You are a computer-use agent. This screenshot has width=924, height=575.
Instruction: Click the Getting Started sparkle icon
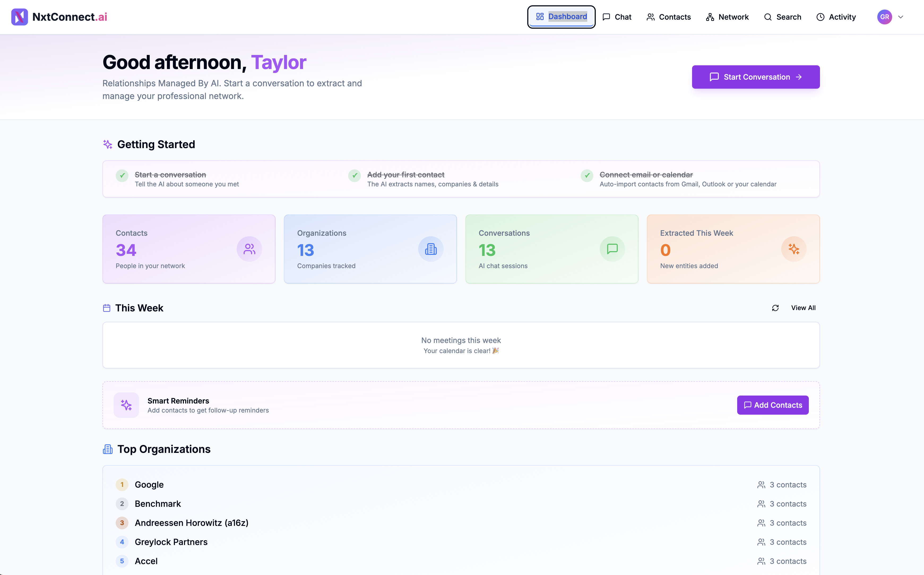coord(107,144)
